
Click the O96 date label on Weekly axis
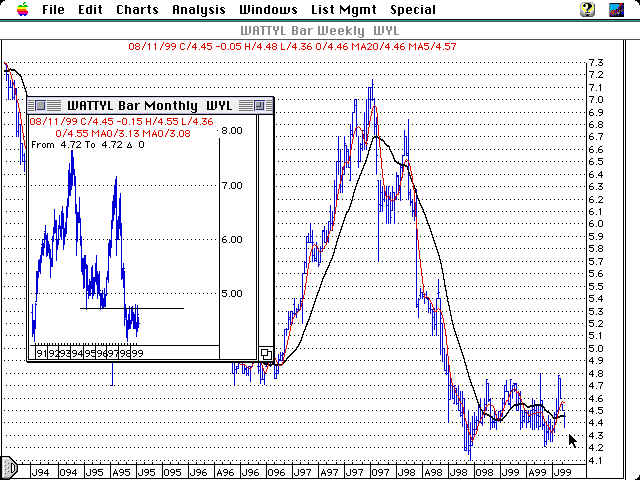(276, 473)
